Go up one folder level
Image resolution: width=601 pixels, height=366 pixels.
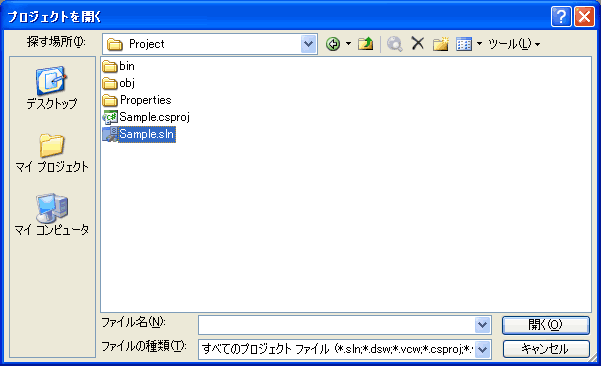(366, 44)
